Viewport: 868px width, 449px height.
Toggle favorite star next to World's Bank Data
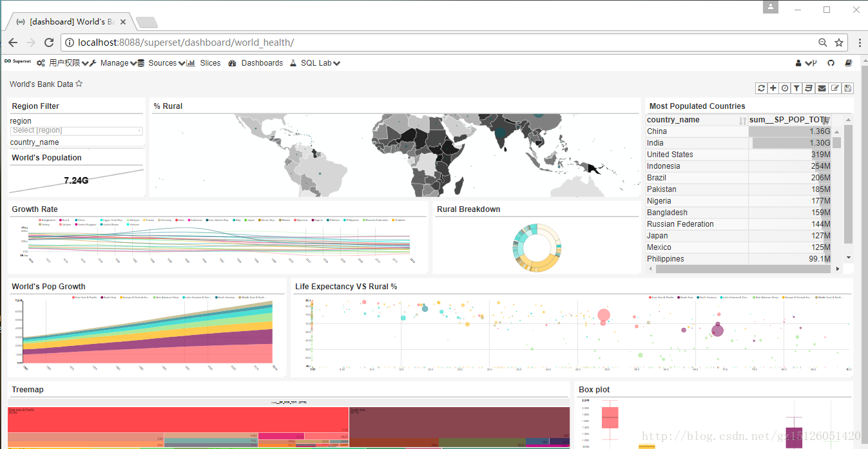tap(79, 84)
